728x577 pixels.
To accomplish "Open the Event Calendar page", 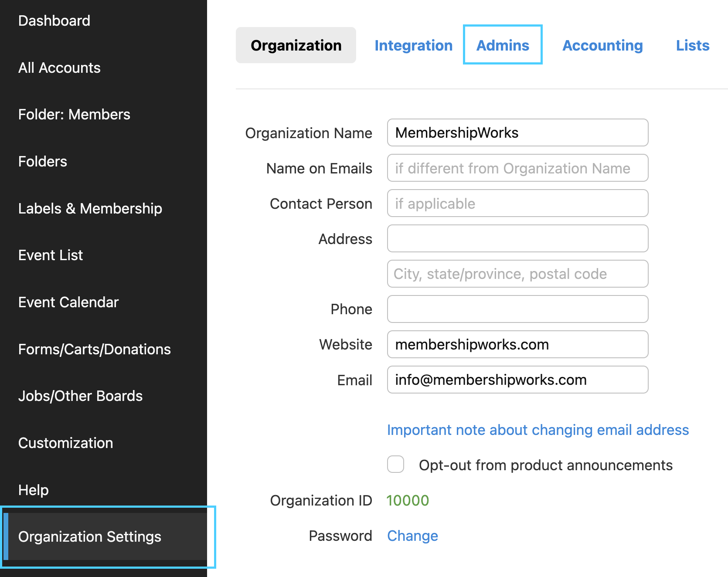I will tap(68, 302).
